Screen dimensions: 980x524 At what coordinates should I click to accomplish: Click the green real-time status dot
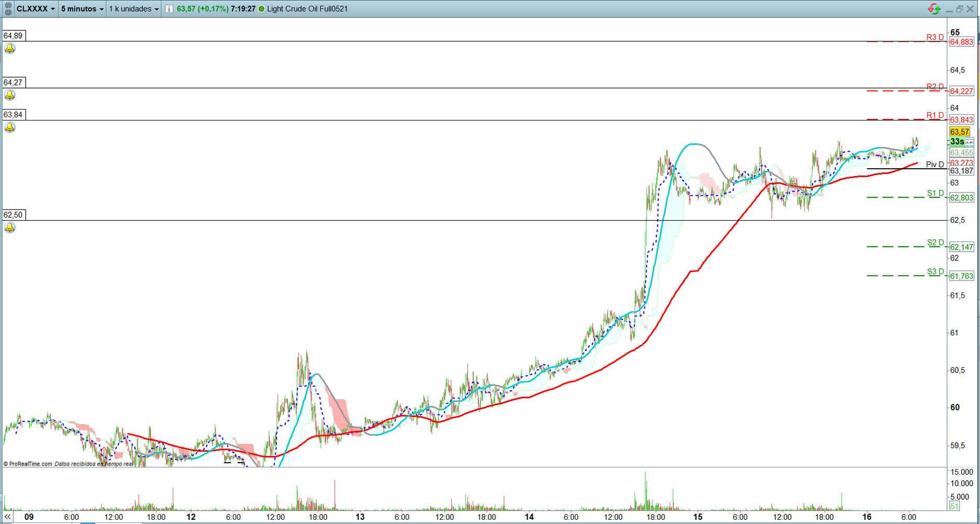click(262, 9)
